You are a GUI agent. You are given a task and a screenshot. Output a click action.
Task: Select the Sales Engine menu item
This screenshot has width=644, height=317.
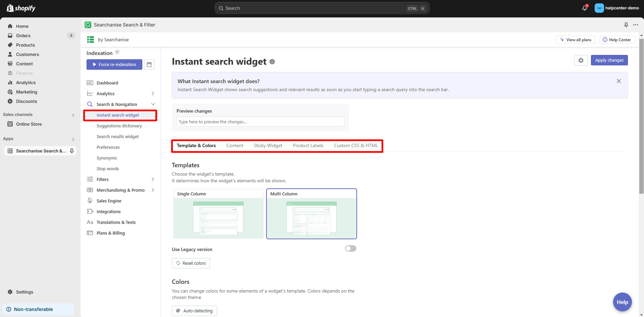[108, 201]
